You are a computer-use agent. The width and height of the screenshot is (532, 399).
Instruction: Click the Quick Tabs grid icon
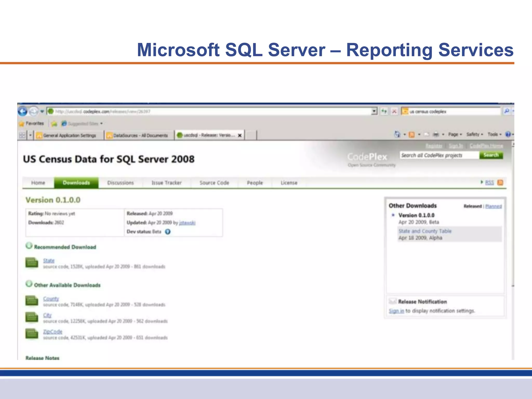22,135
